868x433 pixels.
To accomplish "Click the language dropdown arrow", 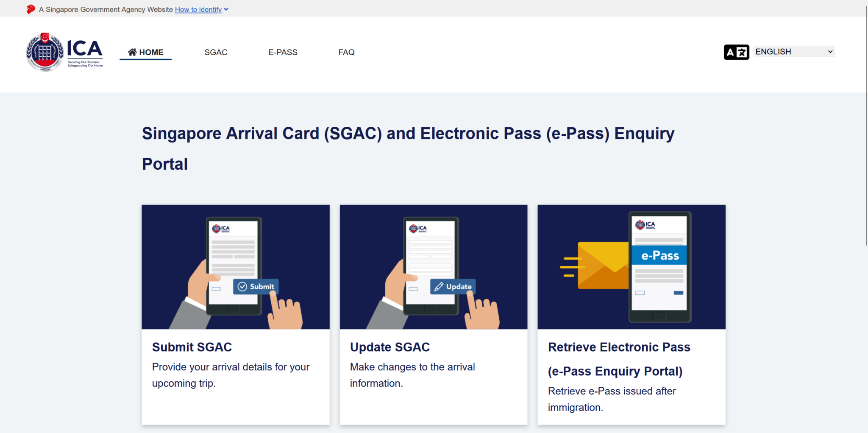I will coord(830,52).
